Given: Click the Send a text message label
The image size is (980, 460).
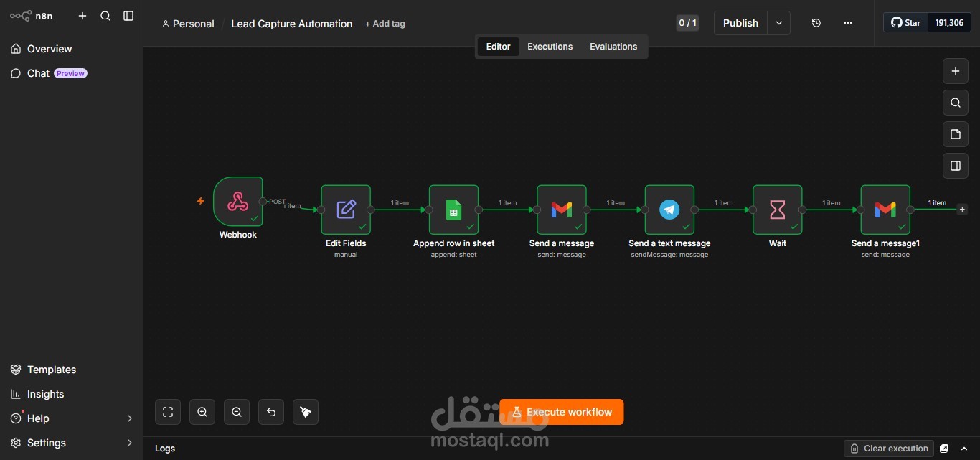Looking at the screenshot, I should tap(669, 243).
